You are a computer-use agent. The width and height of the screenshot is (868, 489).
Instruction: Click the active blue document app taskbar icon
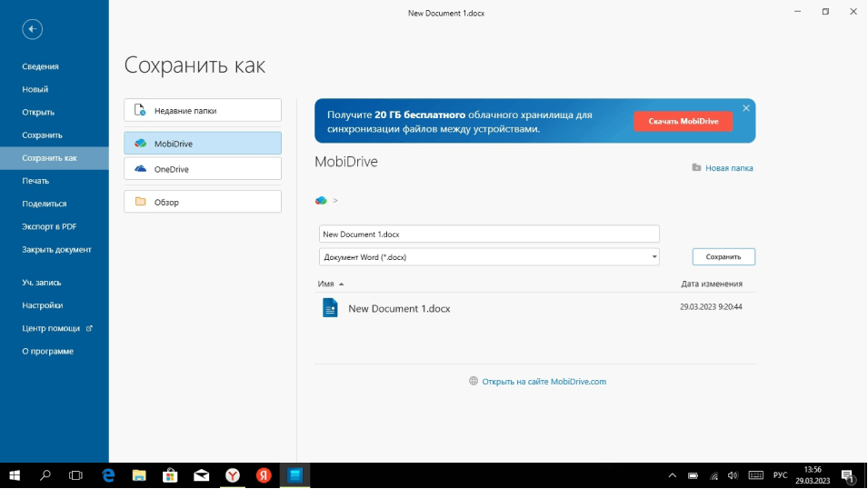click(x=294, y=475)
